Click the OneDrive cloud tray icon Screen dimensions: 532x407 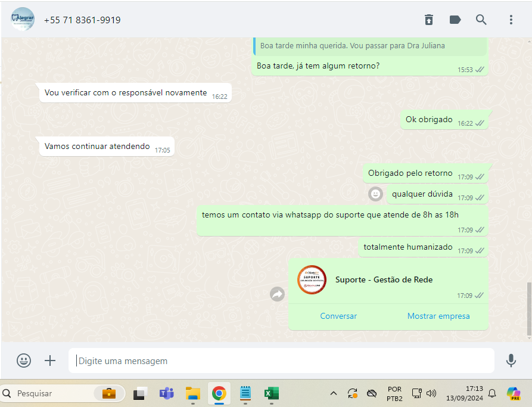coord(372,393)
